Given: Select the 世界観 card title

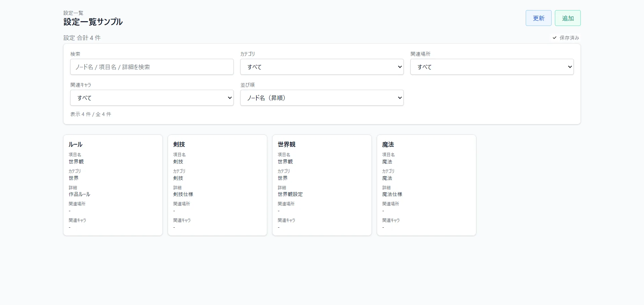Looking at the screenshot, I should coord(287,144).
